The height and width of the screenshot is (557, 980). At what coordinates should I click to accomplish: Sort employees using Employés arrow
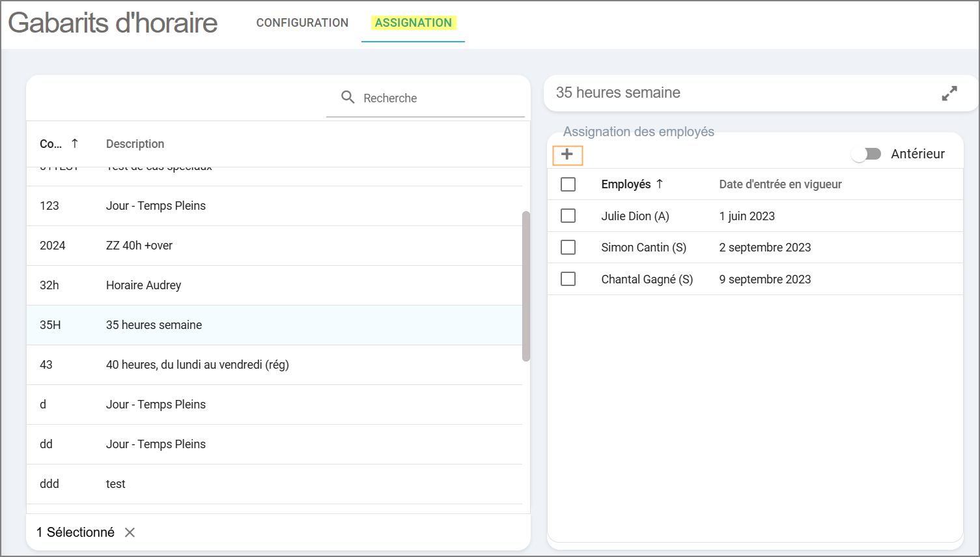tap(660, 184)
